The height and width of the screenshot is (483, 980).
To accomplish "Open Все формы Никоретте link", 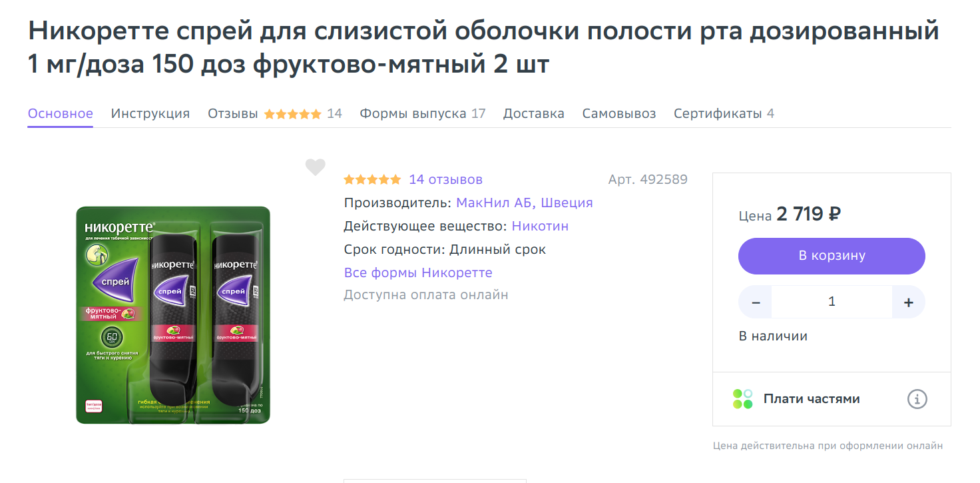I will pos(418,272).
